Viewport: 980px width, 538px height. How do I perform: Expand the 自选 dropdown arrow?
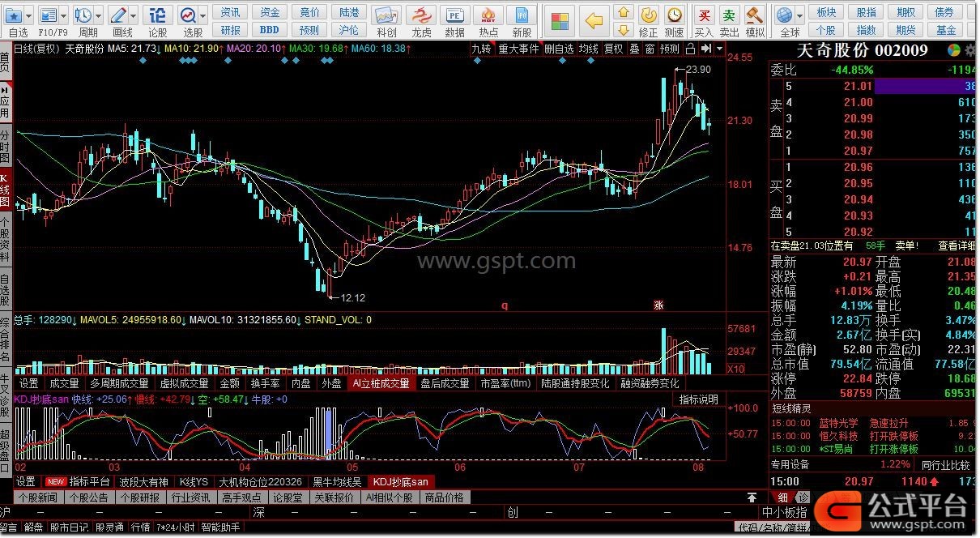pyautogui.click(x=30, y=15)
